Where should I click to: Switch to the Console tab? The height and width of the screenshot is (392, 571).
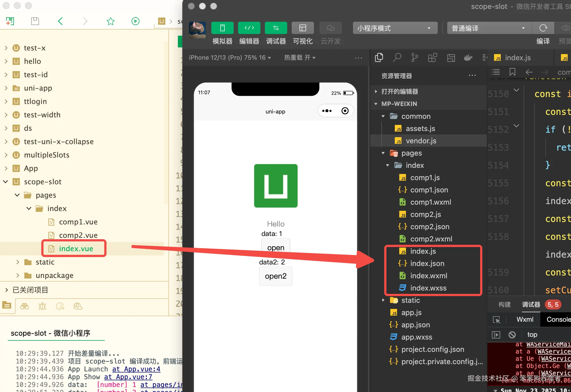[x=558, y=320]
